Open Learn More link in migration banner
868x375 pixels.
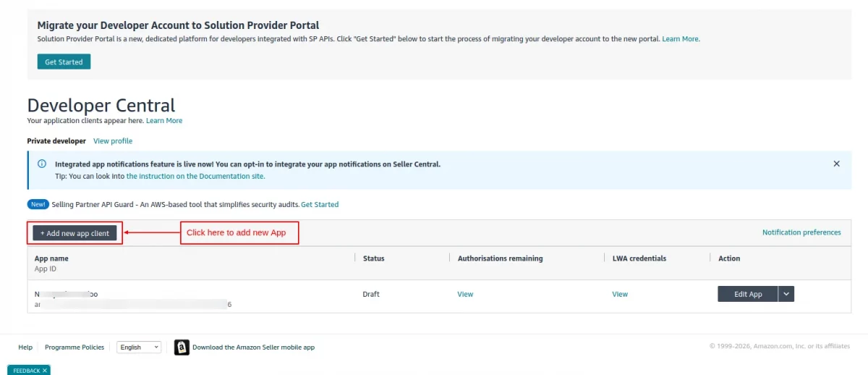681,39
